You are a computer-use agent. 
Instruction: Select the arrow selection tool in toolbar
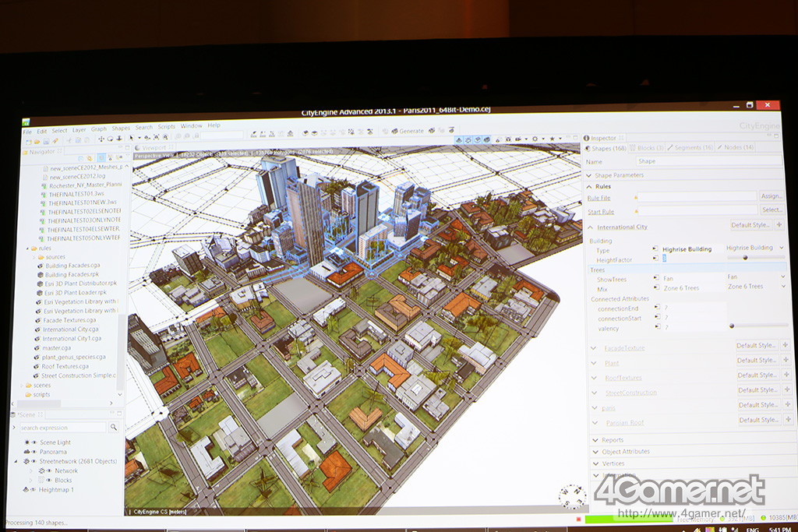(131, 137)
